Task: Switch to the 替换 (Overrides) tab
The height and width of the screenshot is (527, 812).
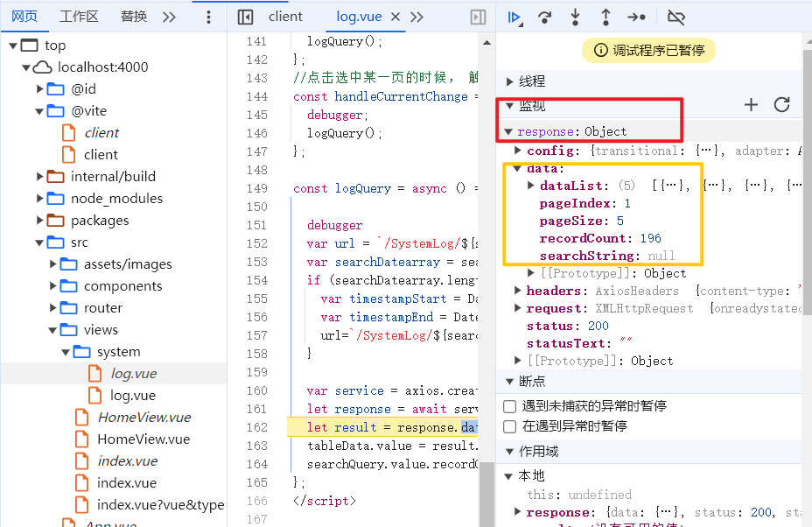Action: pyautogui.click(x=134, y=17)
